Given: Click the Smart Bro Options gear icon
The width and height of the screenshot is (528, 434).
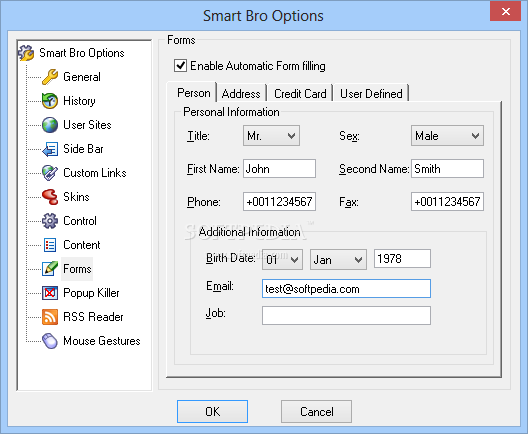Looking at the screenshot, I should click(26, 53).
